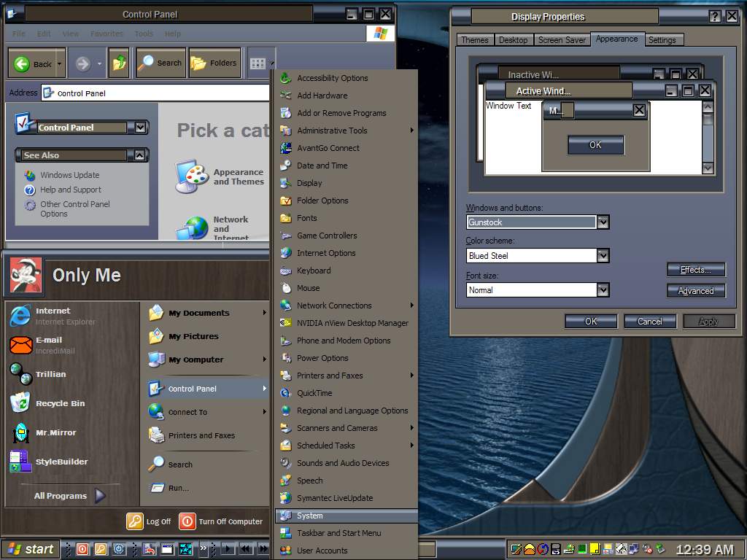Click the Turn Off Computer icon
The width and height of the screenshot is (747, 560).
[x=187, y=521]
